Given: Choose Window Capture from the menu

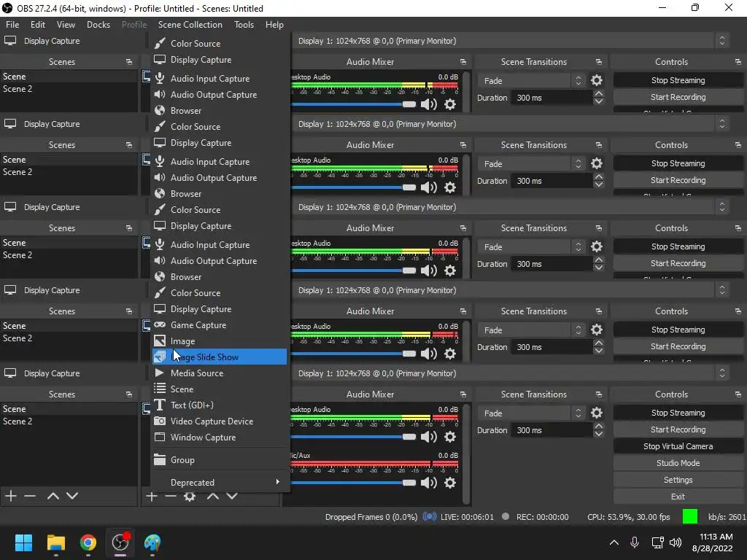Looking at the screenshot, I should coord(219,437).
